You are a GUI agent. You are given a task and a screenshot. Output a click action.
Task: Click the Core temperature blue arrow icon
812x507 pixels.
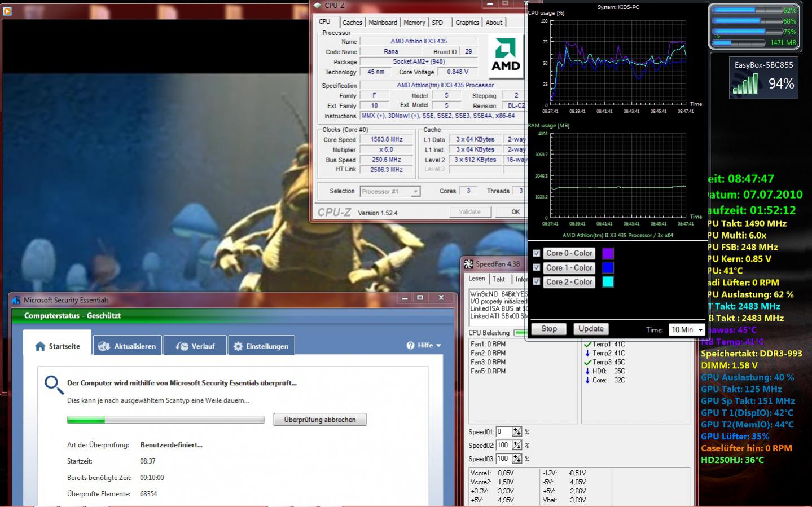click(587, 380)
